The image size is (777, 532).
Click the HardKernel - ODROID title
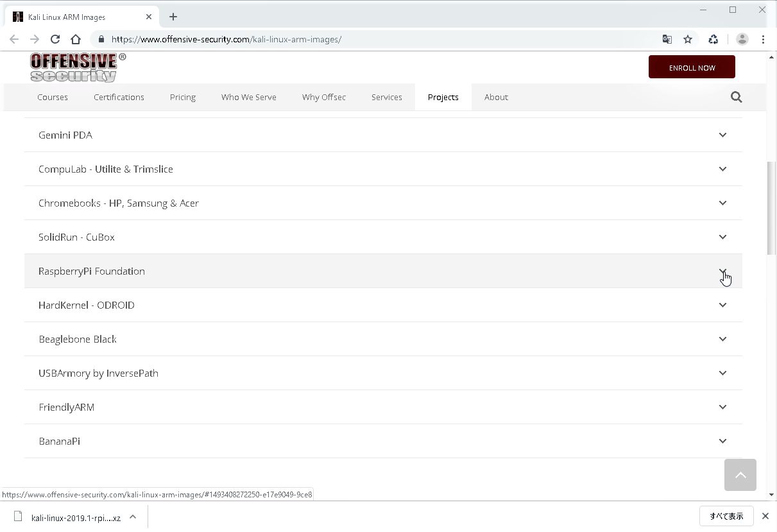click(87, 305)
